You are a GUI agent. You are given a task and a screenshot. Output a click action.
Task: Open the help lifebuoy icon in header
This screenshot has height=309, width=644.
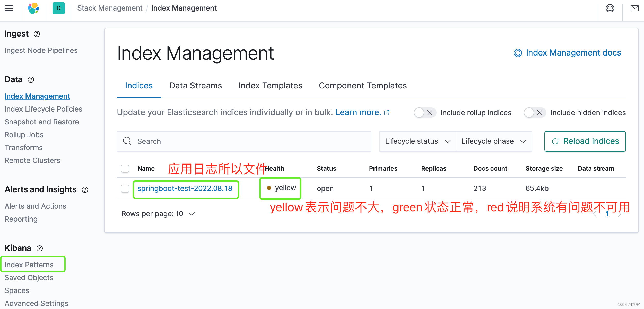pyautogui.click(x=610, y=8)
